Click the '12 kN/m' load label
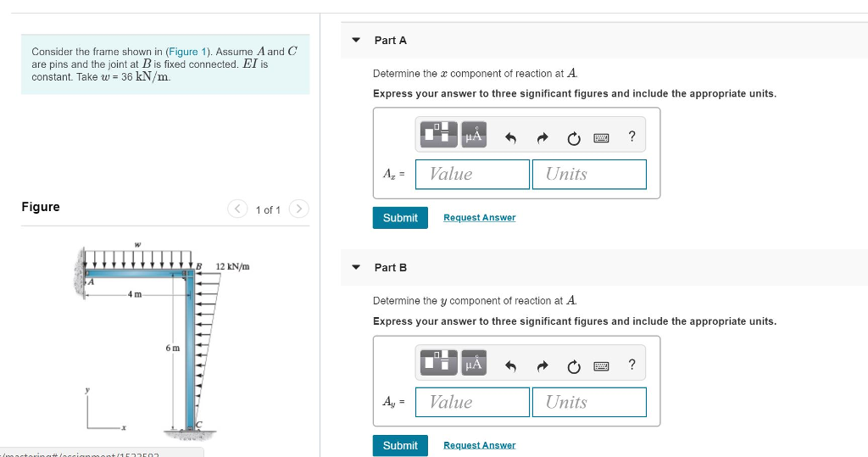Viewport: 868px width, 457px height. pos(232,266)
